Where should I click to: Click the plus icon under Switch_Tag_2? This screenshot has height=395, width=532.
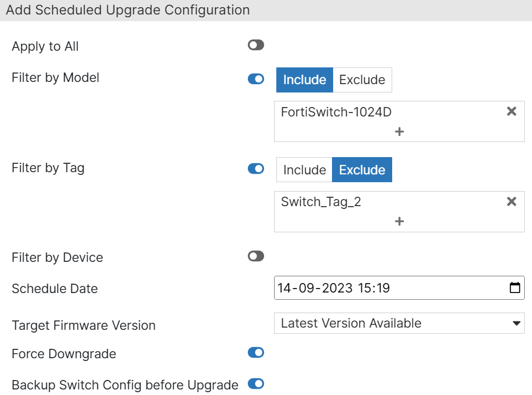(x=399, y=221)
